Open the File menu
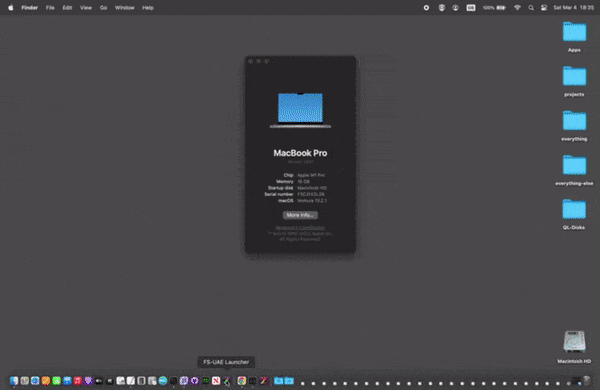 (50, 8)
